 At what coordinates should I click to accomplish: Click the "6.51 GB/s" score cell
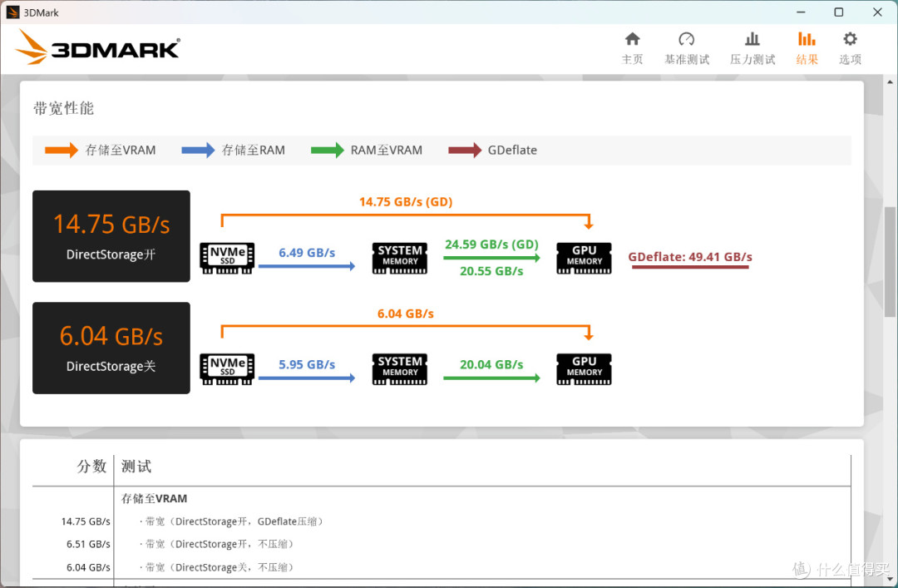(x=88, y=544)
